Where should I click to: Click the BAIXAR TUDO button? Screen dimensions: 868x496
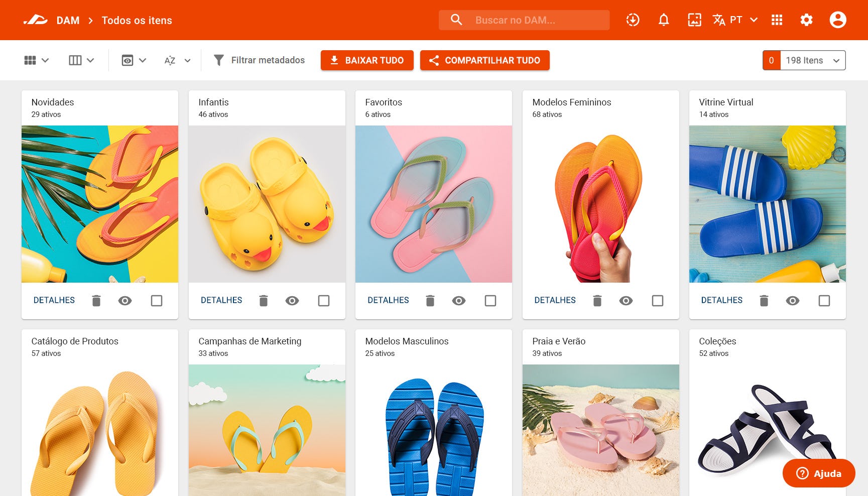point(367,60)
